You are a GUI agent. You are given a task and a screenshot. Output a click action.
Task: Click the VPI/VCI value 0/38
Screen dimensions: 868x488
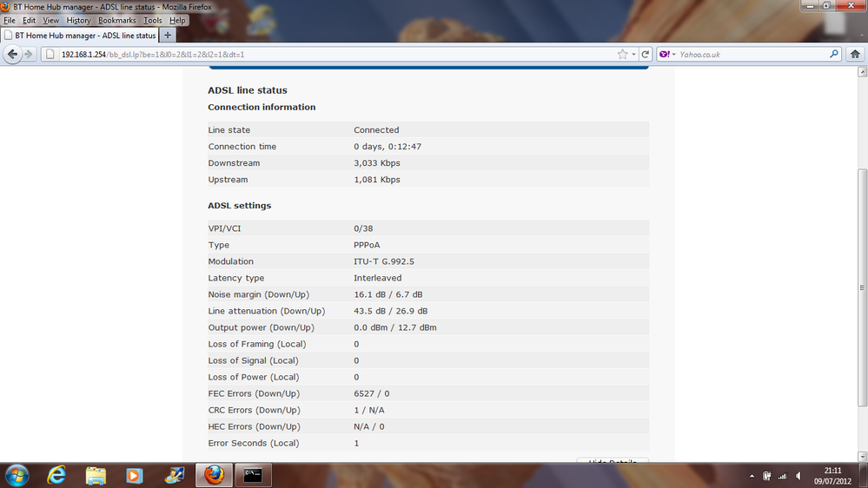(363, 228)
